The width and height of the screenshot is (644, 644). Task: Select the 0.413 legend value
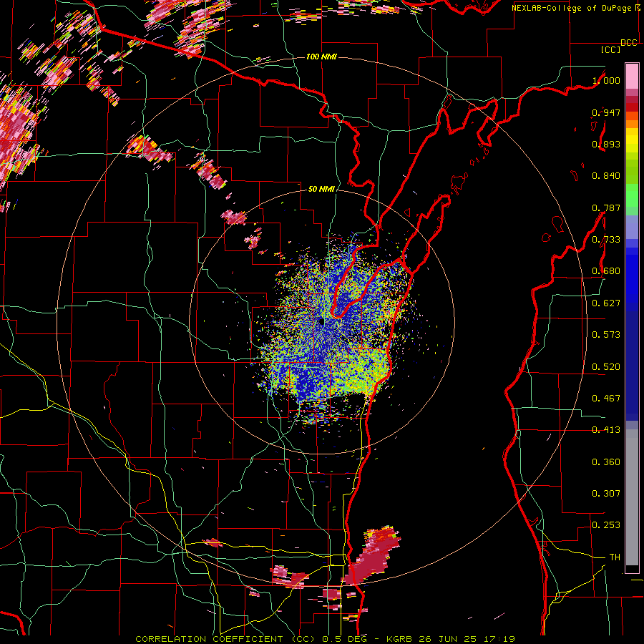(606, 430)
